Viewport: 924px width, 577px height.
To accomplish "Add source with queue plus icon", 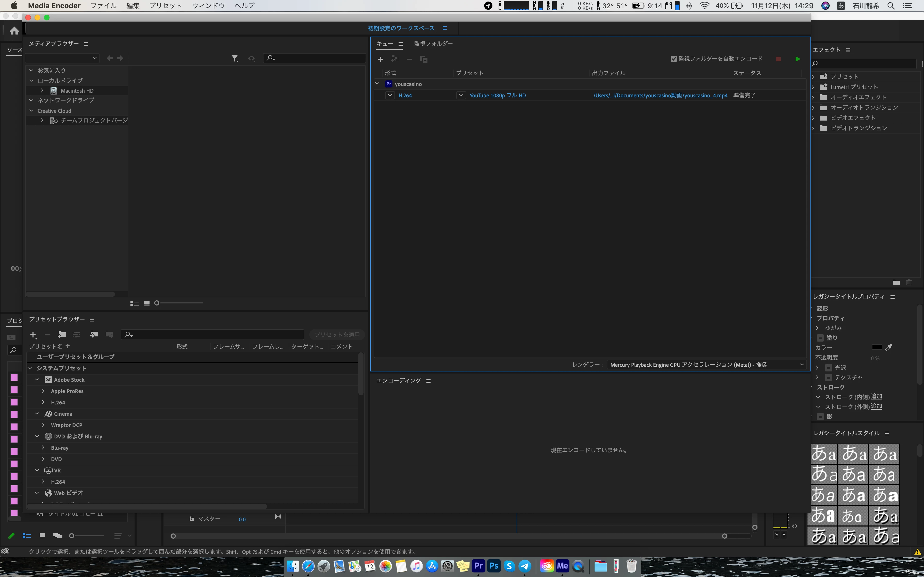I will coord(380,59).
